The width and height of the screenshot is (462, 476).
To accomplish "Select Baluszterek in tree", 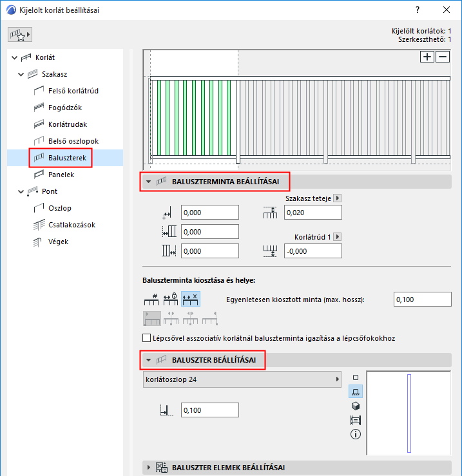I will pyautogui.click(x=67, y=158).
